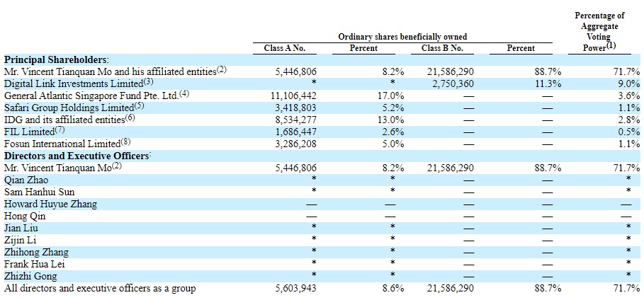Viewport: 644px width, 300px height.
Task: Click the 'FIL Limited' row label
Action: 29,132
